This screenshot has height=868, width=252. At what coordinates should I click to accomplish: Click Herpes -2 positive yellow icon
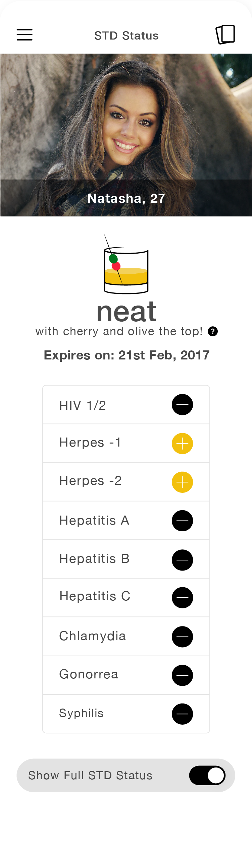pyautogui.click(x=182, y=482)
